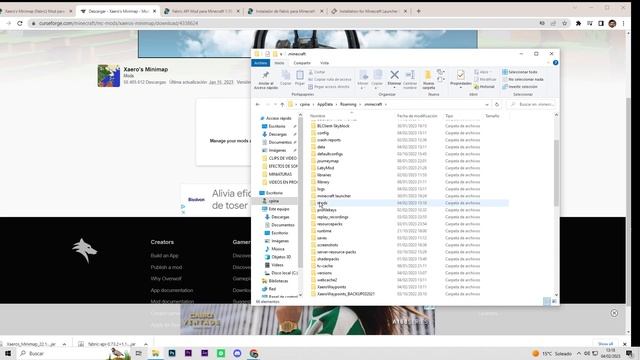
Task: Click AppData in the address breadcrumb
Action: click(x=325, y=104)
